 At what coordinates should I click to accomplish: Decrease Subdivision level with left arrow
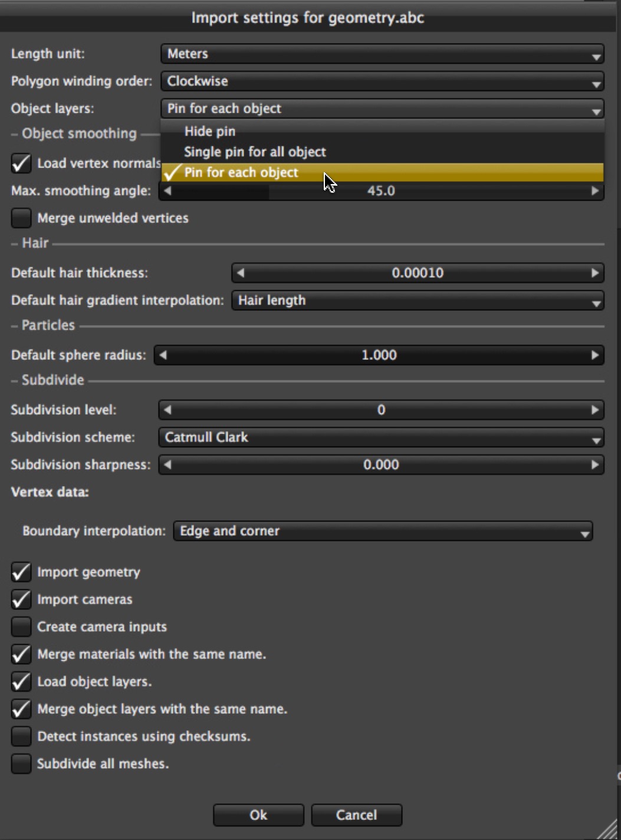[x=167, y=410]
